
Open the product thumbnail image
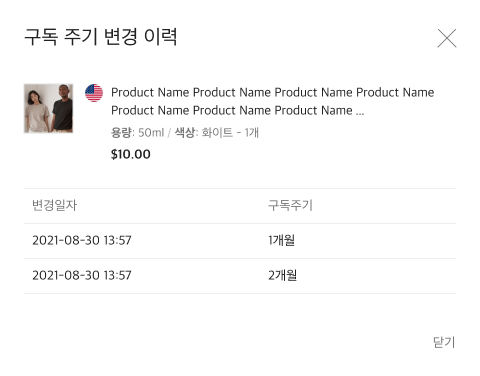click(48, 108)
